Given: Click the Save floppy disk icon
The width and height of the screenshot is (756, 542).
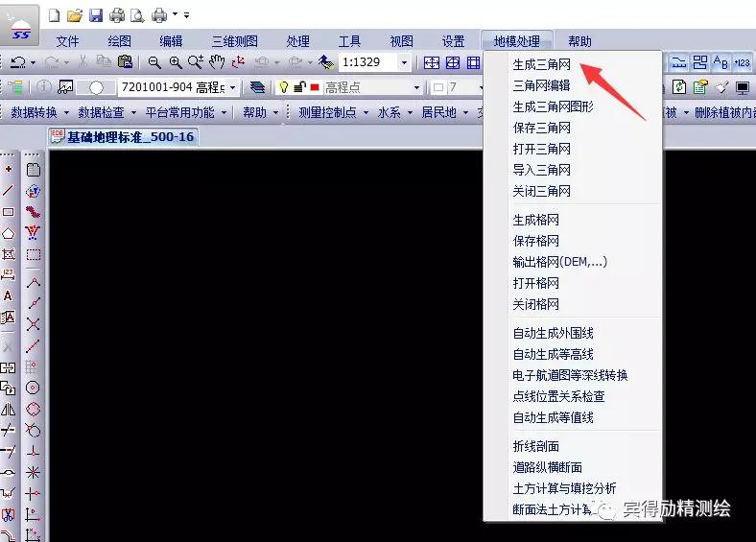Looking at the screenshot, I should point(96,15).
